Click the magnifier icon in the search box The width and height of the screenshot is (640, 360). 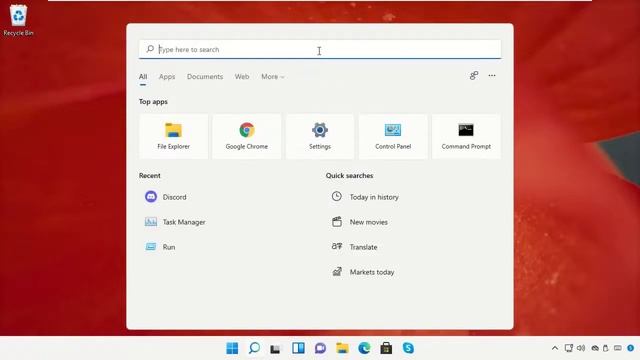[x=150, y=49]
